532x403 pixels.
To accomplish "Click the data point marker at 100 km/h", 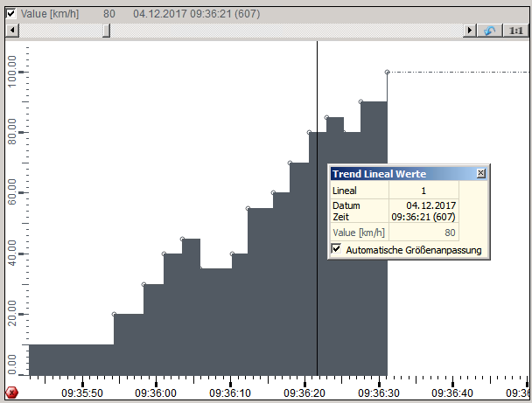I will click(x=387, y=73).
